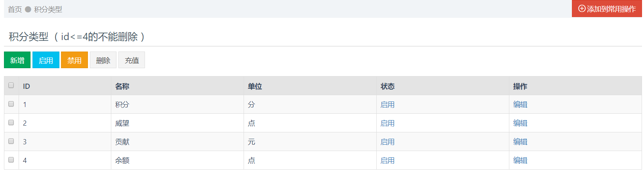
Task: Click the 添加到常用操作 button with the plus icon
Action: click(607, 9)
